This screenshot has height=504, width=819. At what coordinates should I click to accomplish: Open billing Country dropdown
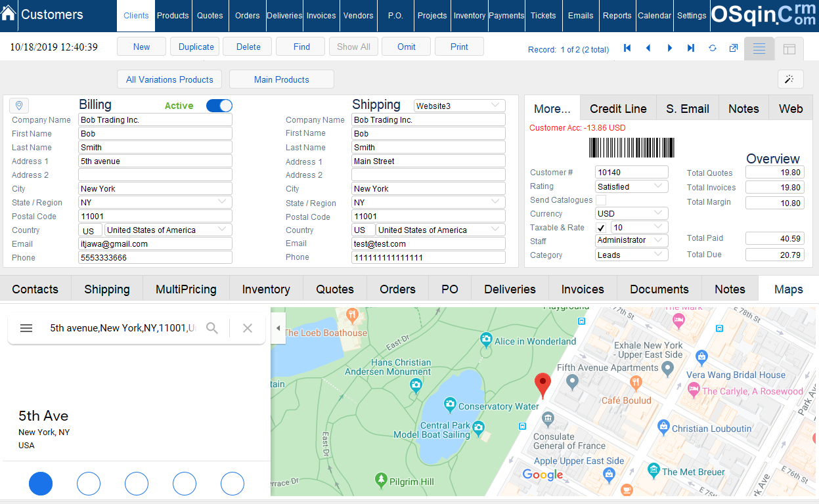click(168, 230)
